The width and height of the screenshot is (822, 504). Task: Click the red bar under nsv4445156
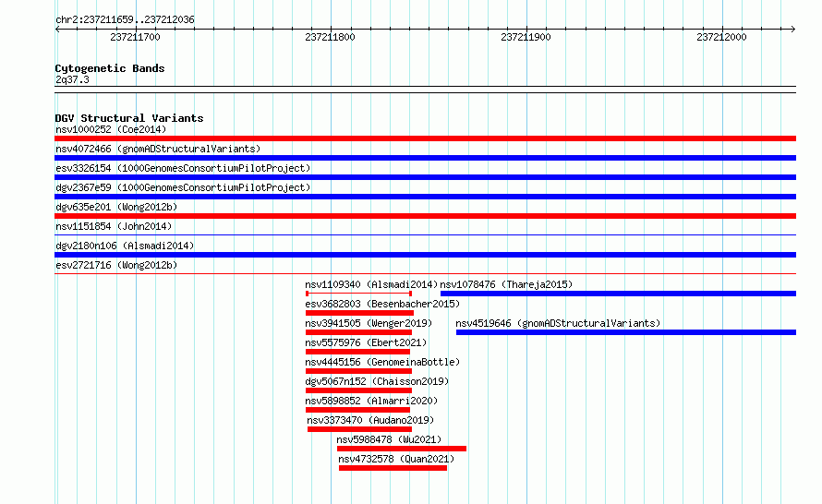[x=358, y=371]
